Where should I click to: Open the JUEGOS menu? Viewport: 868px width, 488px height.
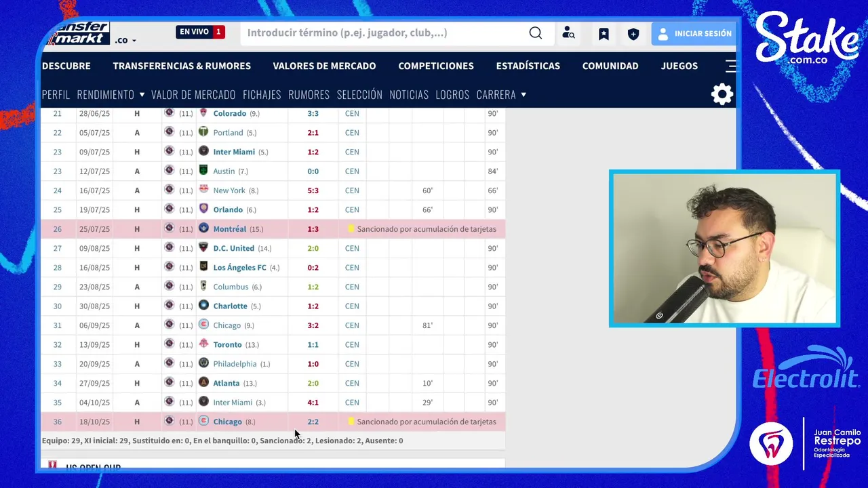679,66
